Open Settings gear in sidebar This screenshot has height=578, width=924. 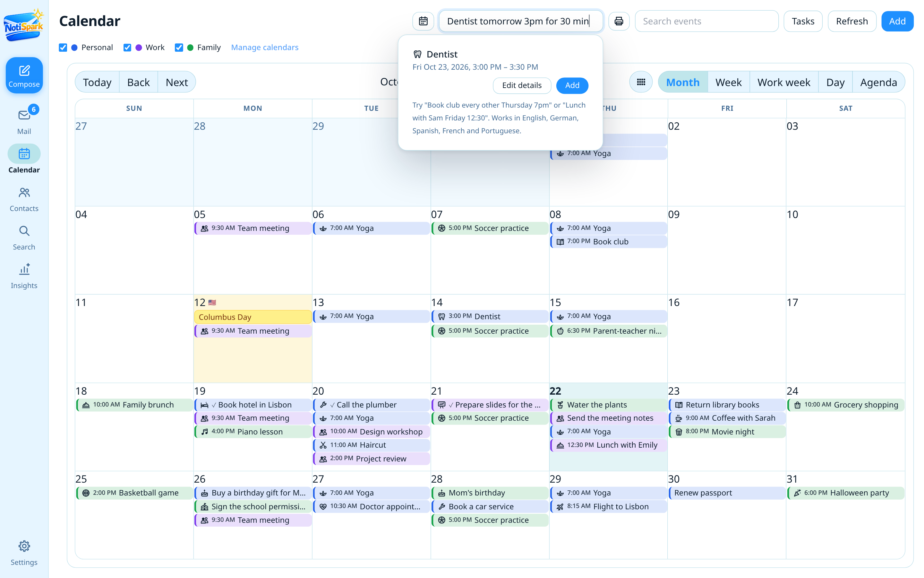pos(24,553)
